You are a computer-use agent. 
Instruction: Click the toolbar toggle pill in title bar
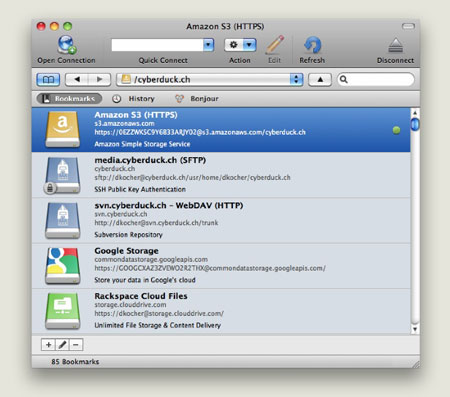click(408, 26)
